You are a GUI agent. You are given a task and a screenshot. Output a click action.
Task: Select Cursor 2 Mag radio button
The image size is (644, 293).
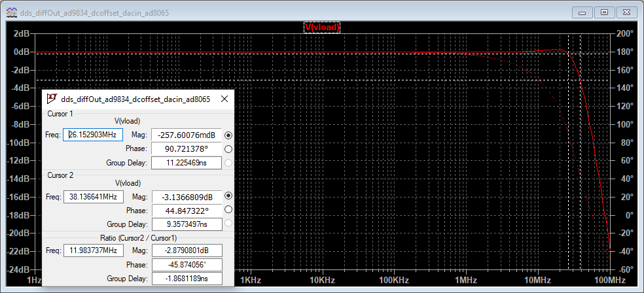coord(228,196)
